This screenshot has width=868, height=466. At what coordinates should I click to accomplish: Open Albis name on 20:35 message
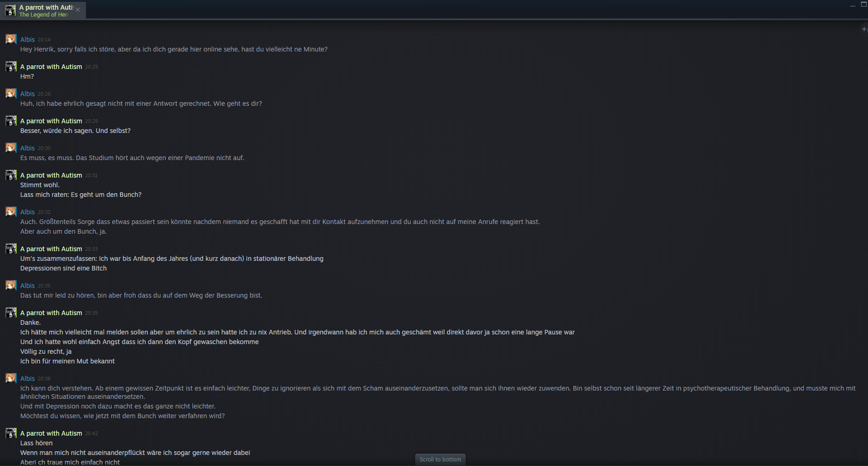tap(28, 286)
